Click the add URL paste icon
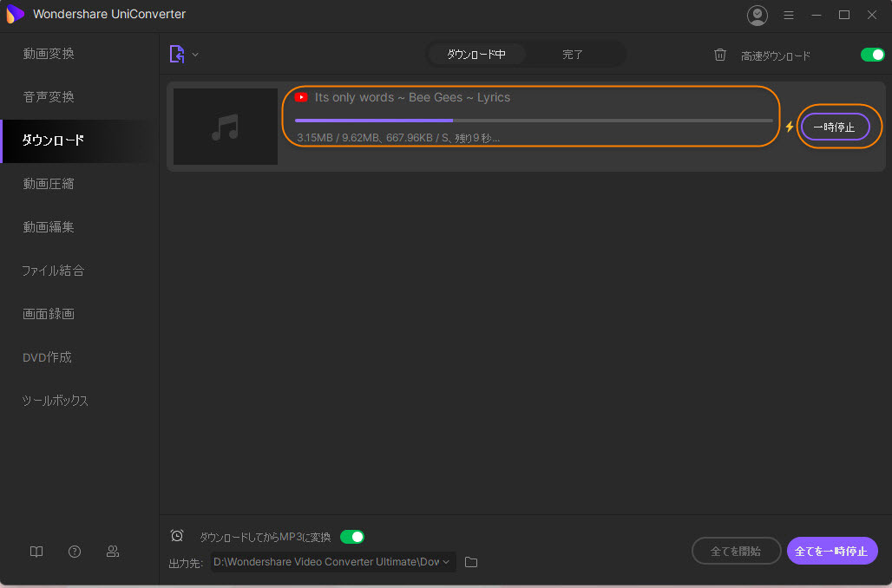The height and width of the screenshot is (588, 892). click(x=177, y=55)
